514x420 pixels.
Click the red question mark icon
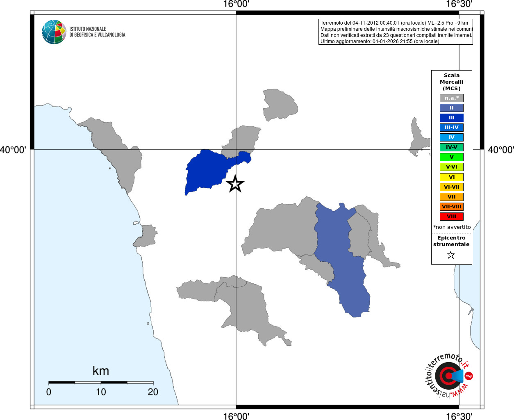coord(469,376)
